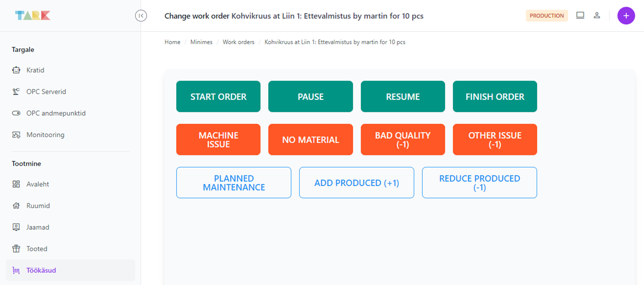Open the user profile icon

click(x=597, y=15)
